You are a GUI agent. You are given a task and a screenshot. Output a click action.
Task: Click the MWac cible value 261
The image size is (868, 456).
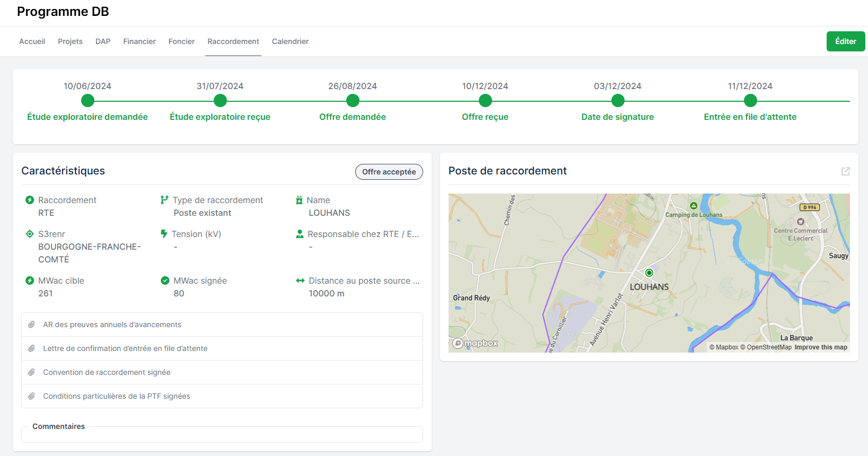[x=46, y=293]
